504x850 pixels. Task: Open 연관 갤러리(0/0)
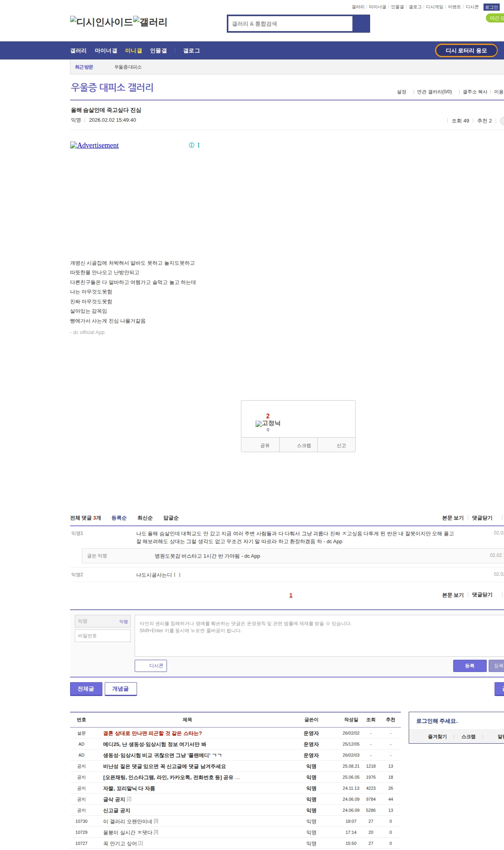[x=434, y=92]
